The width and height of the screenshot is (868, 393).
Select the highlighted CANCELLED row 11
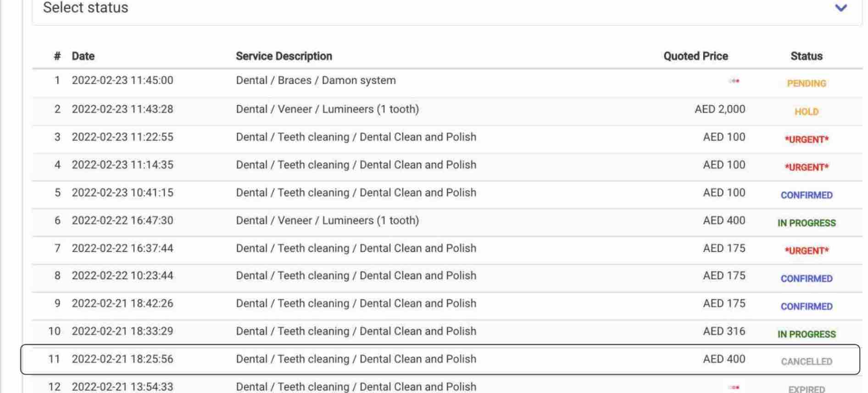tap(440, 359)
